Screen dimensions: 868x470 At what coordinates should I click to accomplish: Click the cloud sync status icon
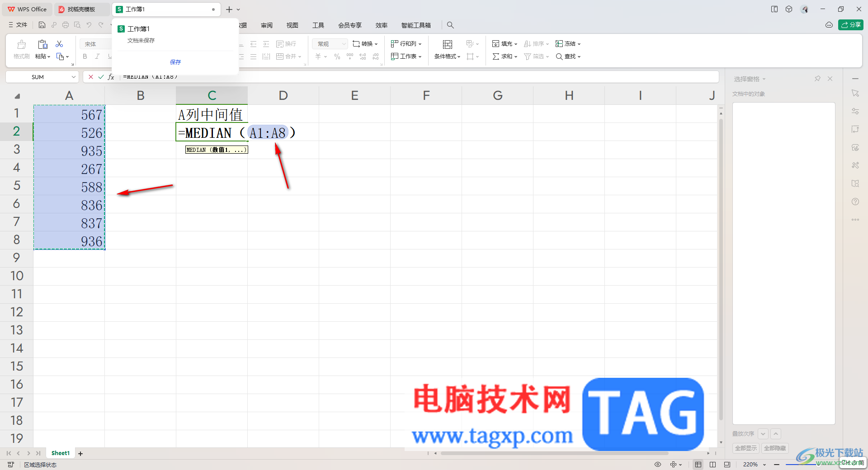point(829,25)
